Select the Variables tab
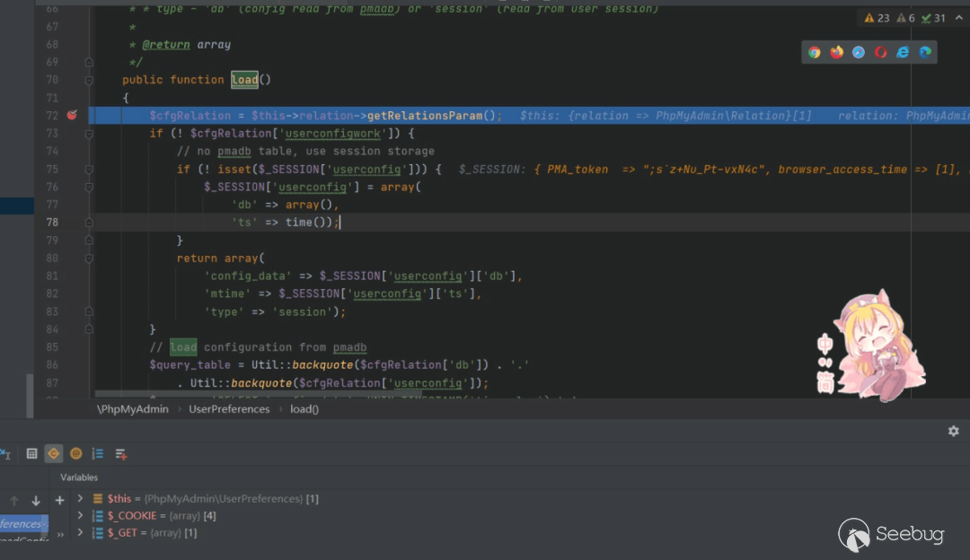The image size is (970, 560). [x=79, y=477]
